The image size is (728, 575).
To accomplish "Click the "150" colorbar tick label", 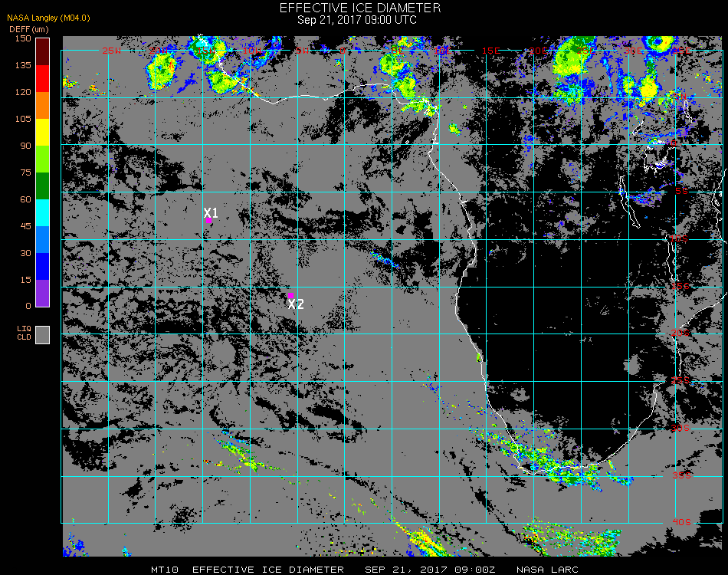I will pos(23,38).
